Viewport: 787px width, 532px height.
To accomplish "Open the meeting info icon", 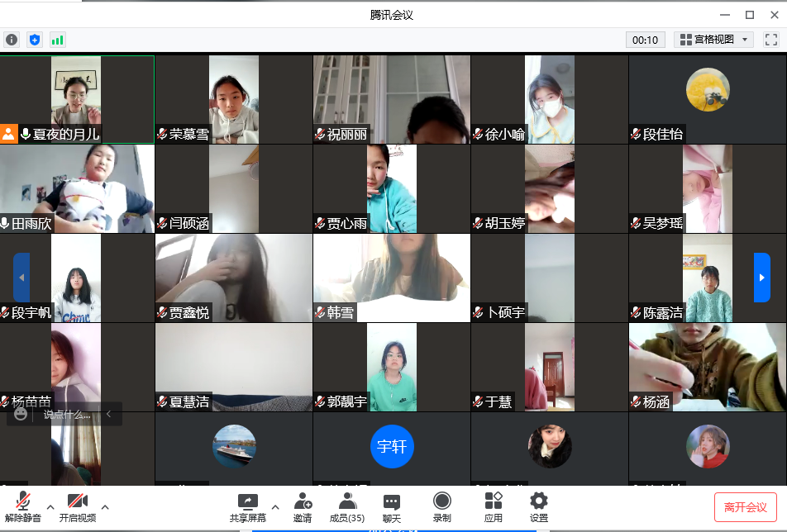I will click(12, 40).
